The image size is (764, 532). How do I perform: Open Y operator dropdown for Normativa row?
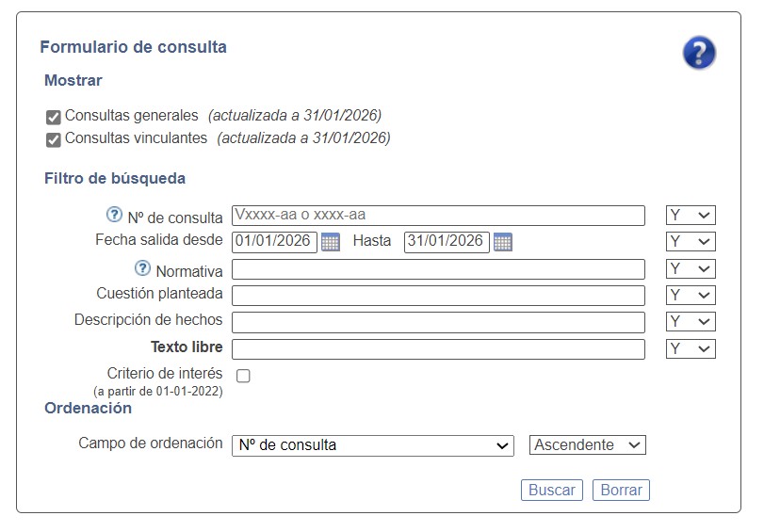tap(691, 269)
